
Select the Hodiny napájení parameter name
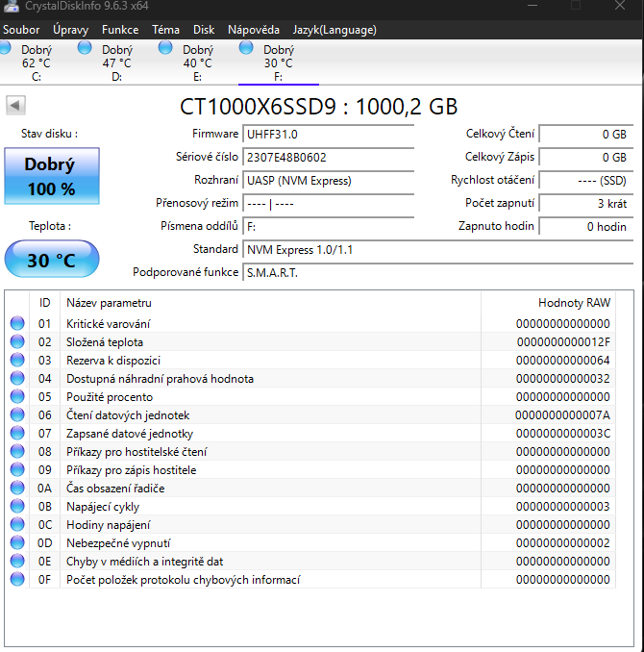108,525
